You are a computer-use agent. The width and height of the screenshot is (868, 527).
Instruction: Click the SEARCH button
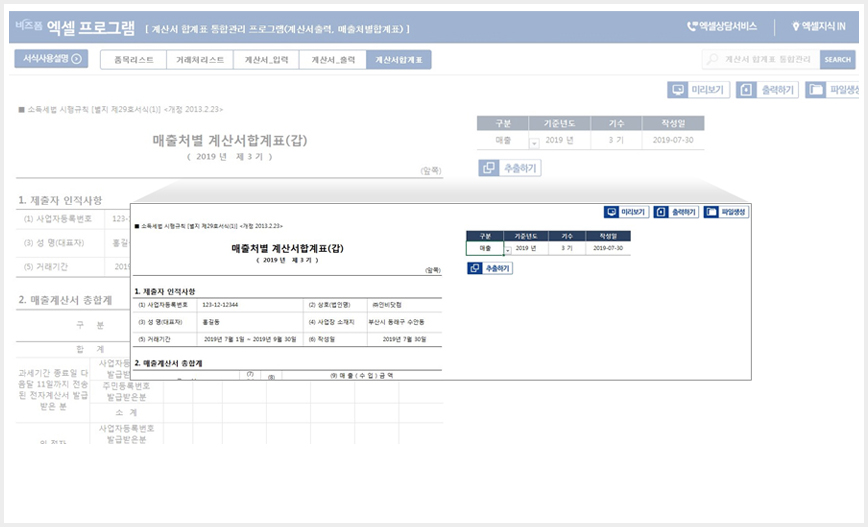pyautogui.click(x=838, y=59)
